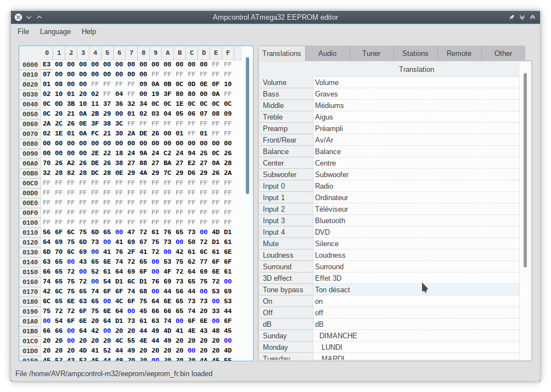The width and height of the screenshot is (551, 392).
Task: Click the title bar down-chevron minimize icon
Action: 29,17
